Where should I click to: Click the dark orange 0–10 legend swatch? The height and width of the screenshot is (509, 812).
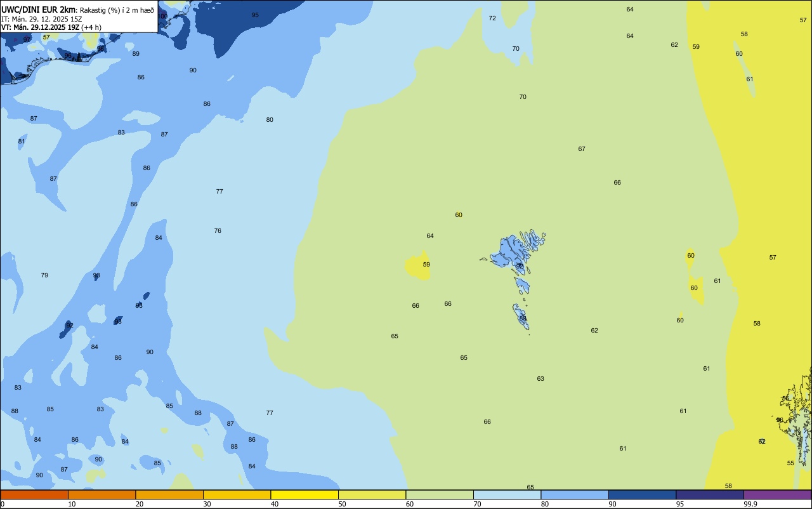coord(34,494)
